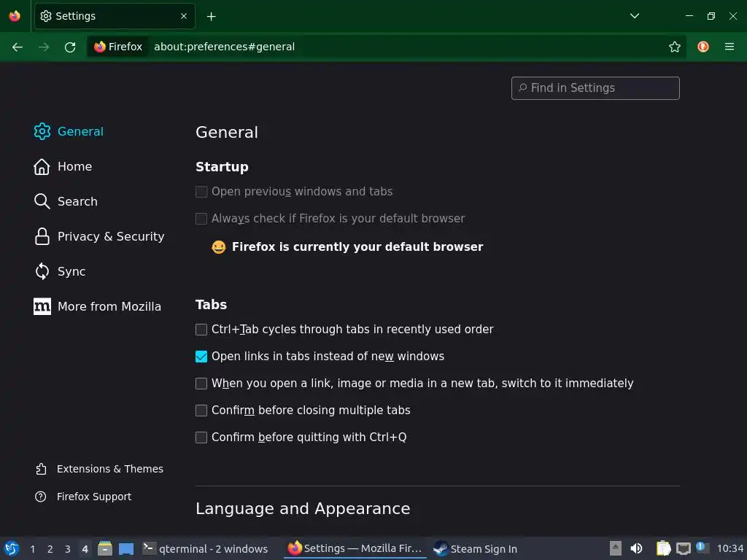Select the General settings category
The width and height of the screenshot is (747, 560).
[68, 131]
